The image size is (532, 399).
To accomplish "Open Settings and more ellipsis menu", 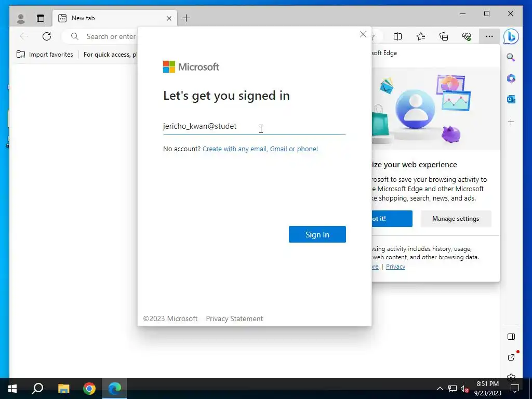I will [x=489, y=36].
